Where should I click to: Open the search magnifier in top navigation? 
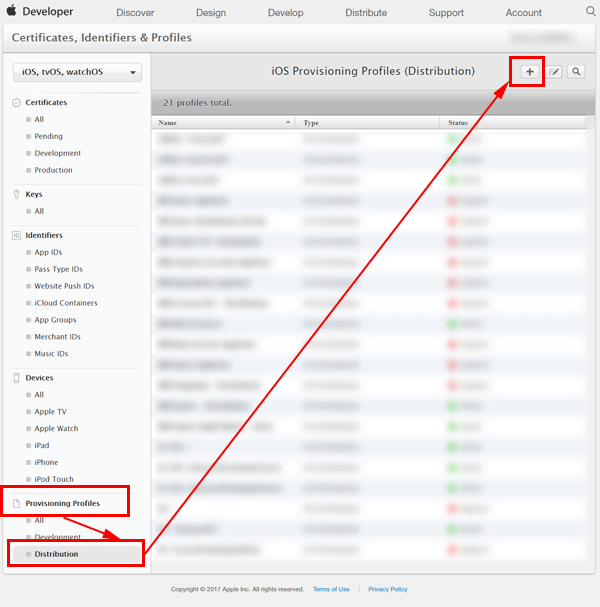click(590, 11)
